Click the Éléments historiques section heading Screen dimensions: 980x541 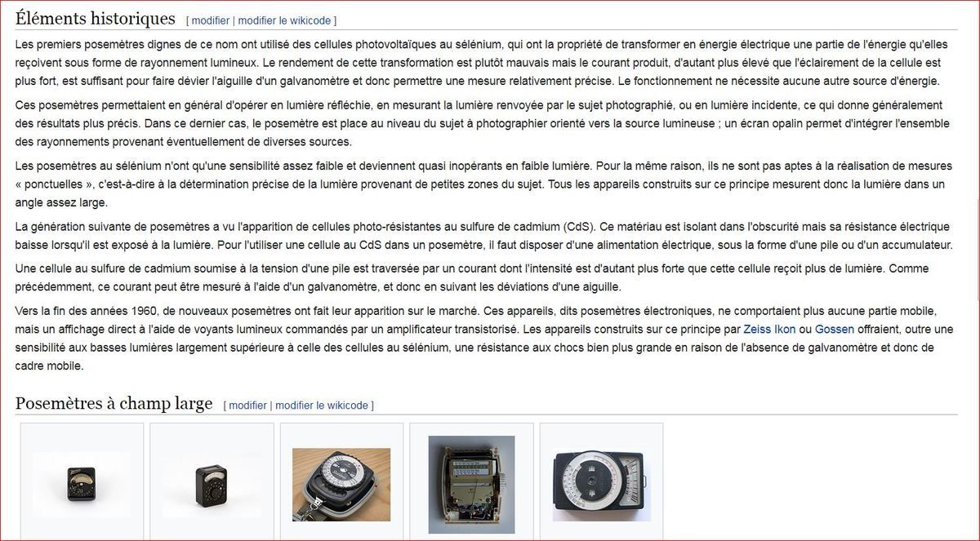tap(96, 18)
